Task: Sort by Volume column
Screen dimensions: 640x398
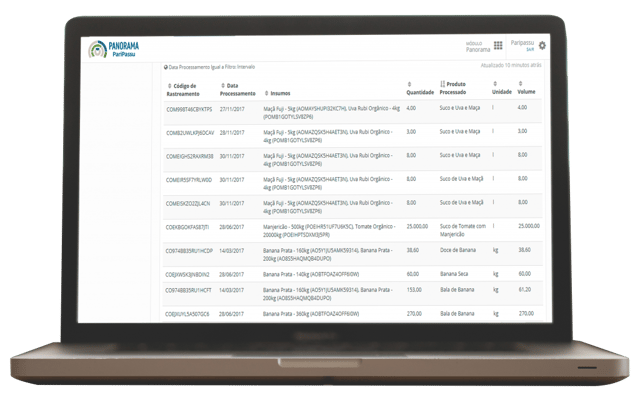Action: pos(526,88)
